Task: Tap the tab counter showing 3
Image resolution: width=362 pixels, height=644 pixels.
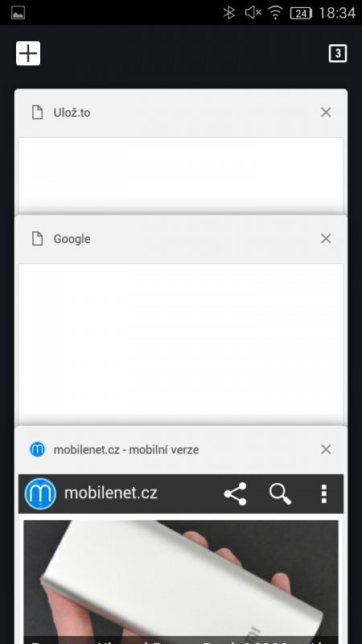Action: point(338,53)
